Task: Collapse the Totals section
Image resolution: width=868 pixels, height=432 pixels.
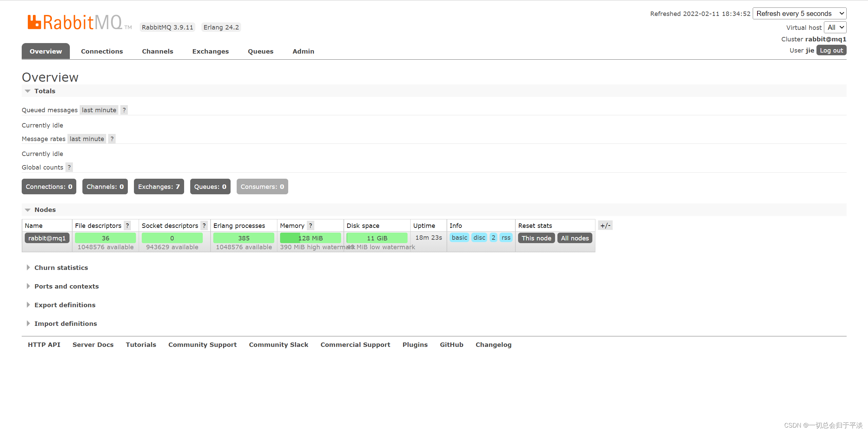Action: 45,91
